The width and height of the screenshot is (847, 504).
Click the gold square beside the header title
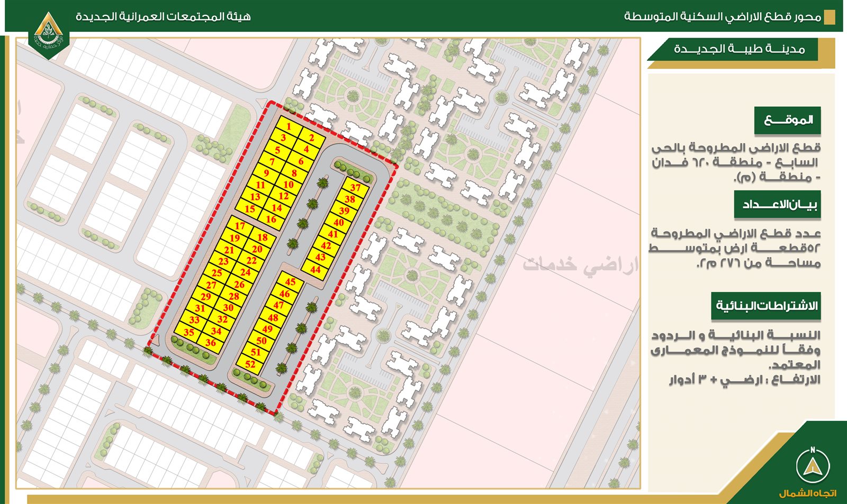coord(830,17)
